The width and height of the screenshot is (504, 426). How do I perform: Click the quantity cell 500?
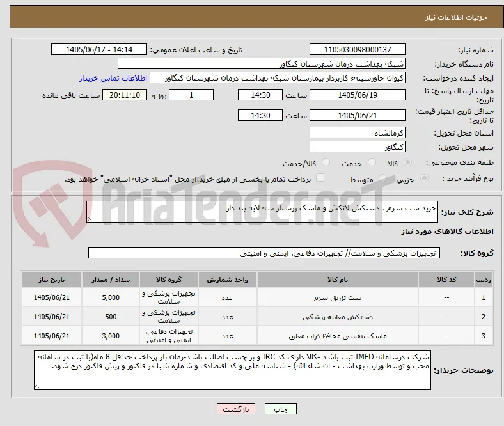(111, 317)
